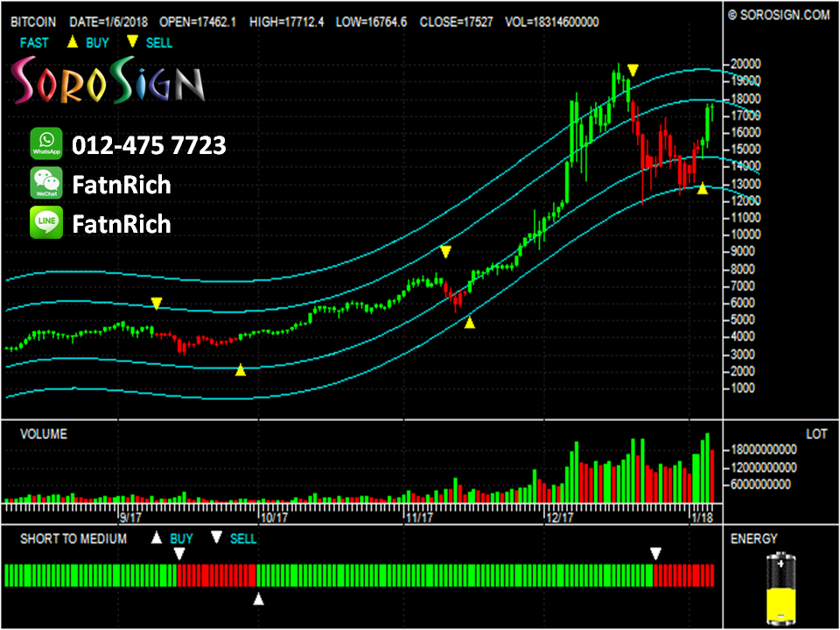Image resolution: width=840 pixels, height=630 pixels.
Task: Click white sell marker above late December strip
Action: pyautogui.click(x=655, y=553)
